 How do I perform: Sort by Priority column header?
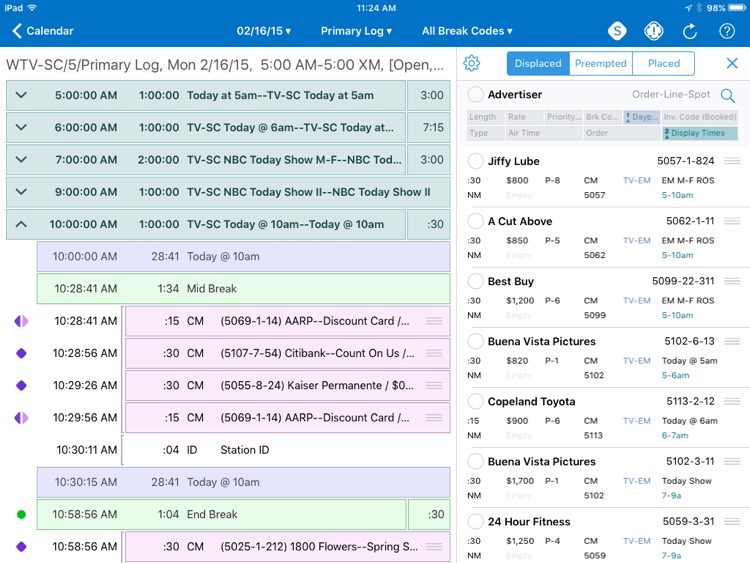563,117
